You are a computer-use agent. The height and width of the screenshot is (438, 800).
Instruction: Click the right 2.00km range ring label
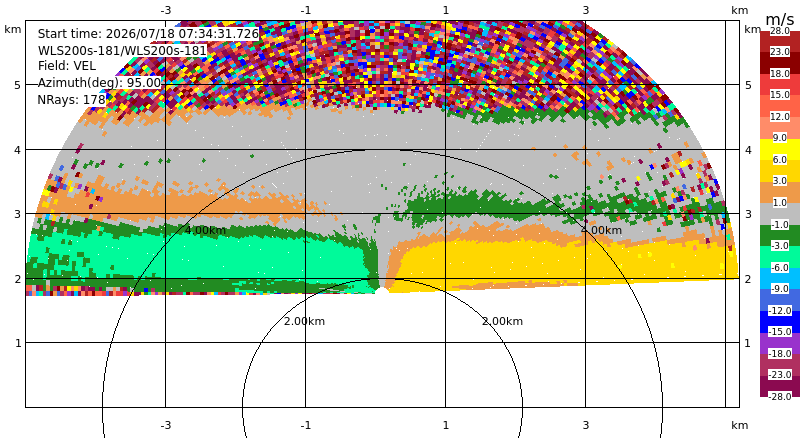pos(503,321)
